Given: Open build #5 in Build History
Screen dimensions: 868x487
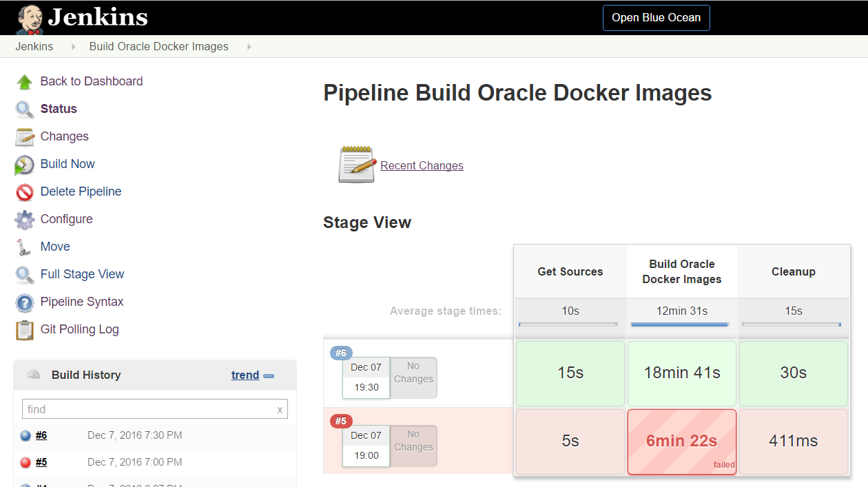Looking at the screenshot, I should tap(41, 462).
